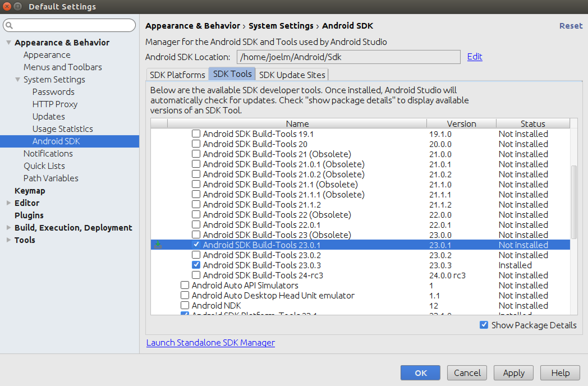Select HTTP Proxy in settings tree
This screenshot has height=386, width=588.
55,104
